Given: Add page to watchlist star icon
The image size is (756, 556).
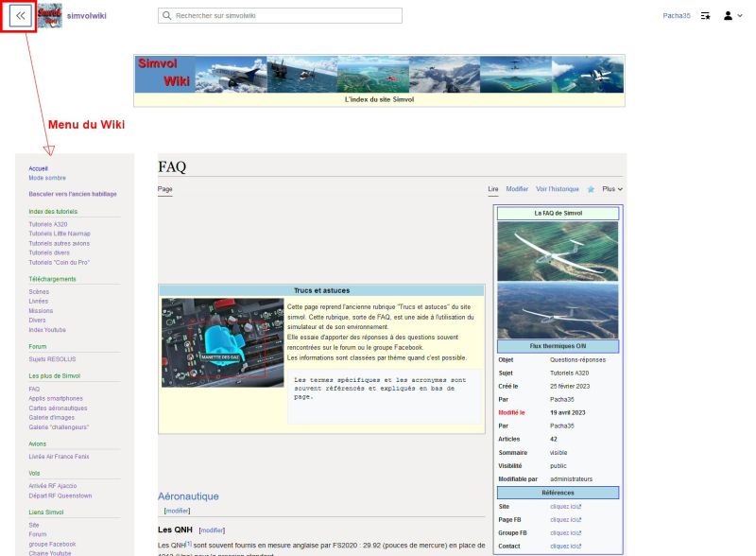Looking at the screenshot, I should point(591,189).
